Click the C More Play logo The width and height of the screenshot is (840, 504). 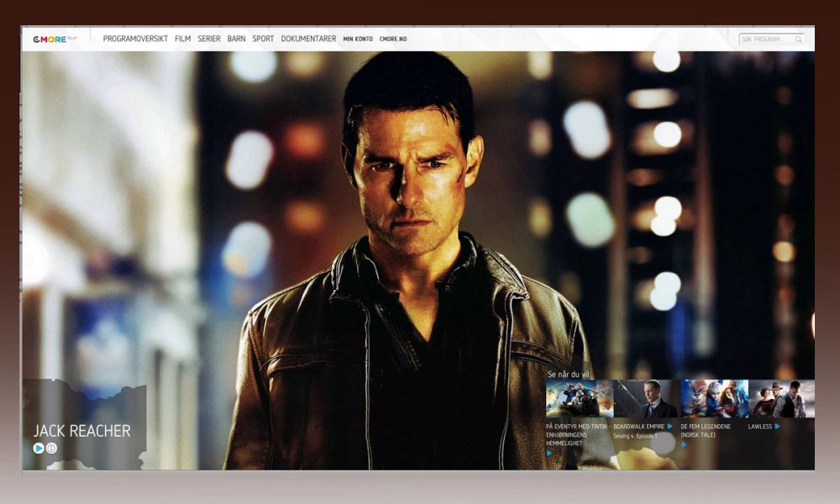(55, 39)
